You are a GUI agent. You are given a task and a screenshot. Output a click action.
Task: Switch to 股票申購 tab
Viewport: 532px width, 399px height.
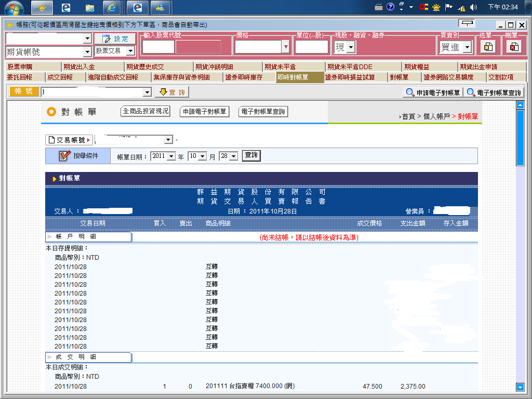[33, 67]
